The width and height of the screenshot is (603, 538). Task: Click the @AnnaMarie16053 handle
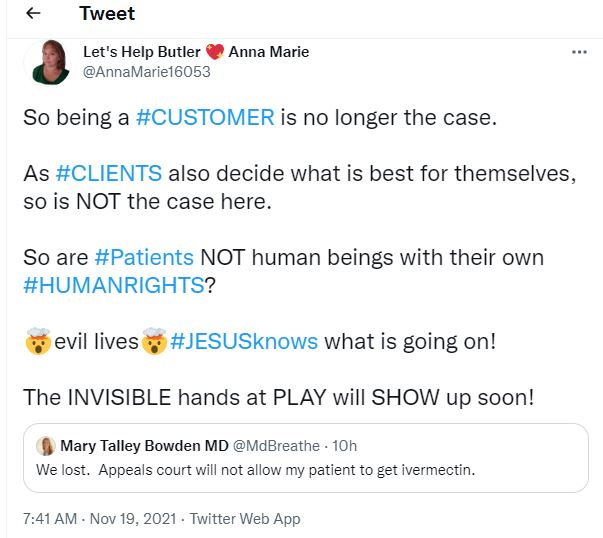tap(147, 72)
